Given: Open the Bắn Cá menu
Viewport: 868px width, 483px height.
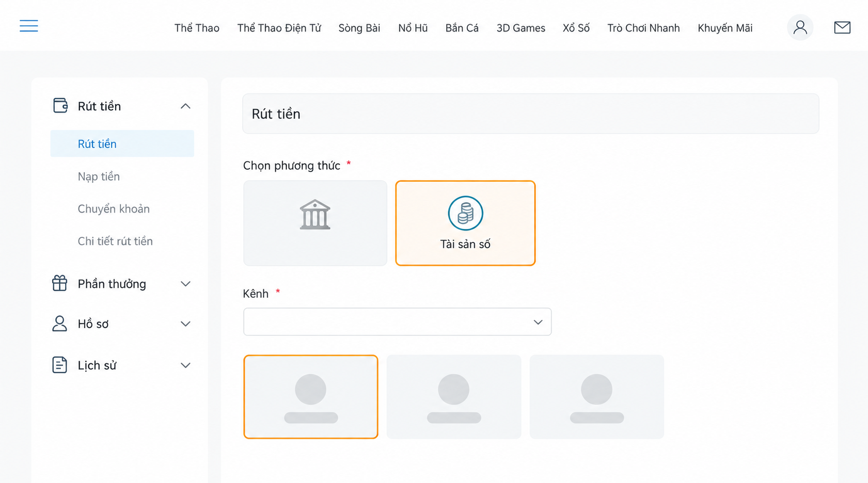Looking at the screenshot, I should [462, 28].
